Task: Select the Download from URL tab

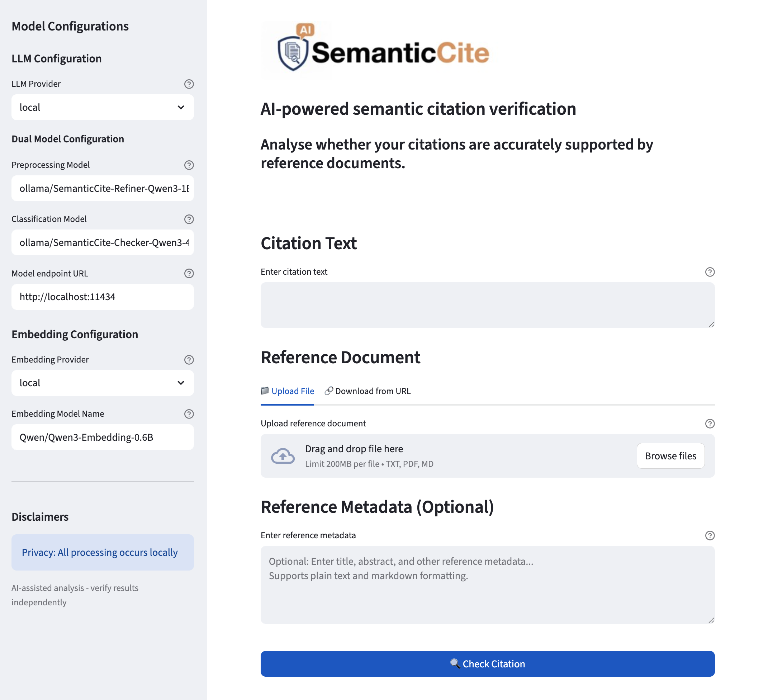Action: point(368,391)
